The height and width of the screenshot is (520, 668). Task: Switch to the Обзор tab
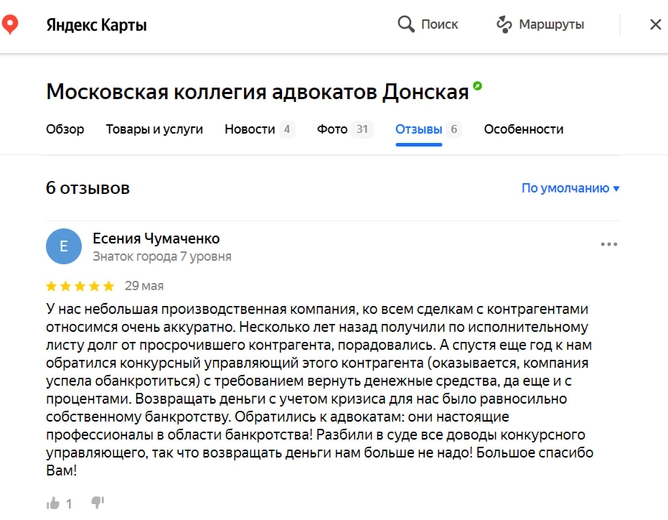point(65,129)
